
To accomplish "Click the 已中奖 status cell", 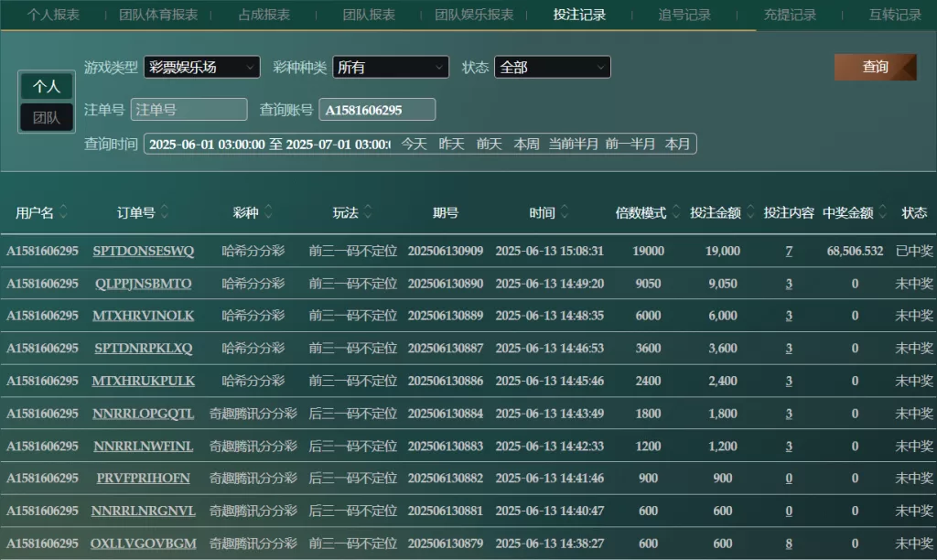I will coord(914,251).
